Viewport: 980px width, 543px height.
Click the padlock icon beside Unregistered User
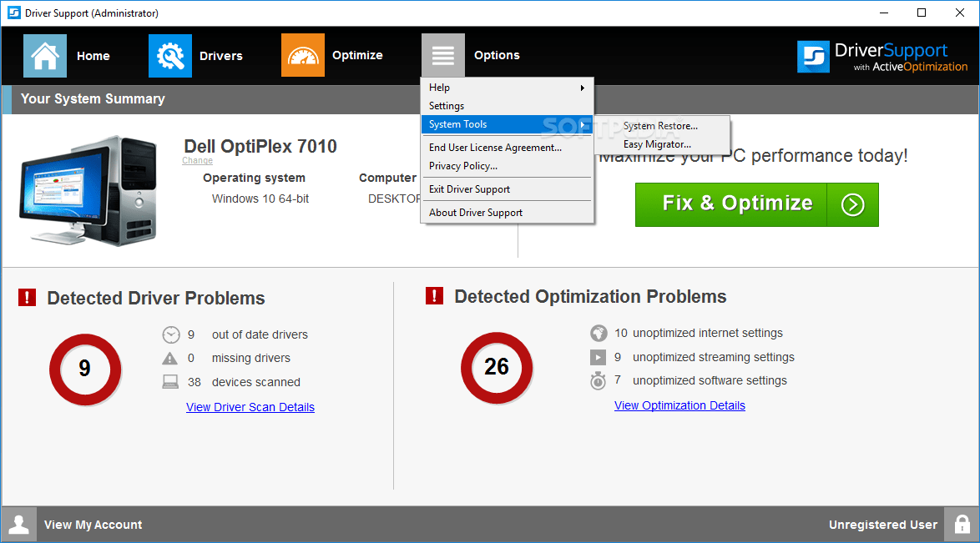point(962,525)
